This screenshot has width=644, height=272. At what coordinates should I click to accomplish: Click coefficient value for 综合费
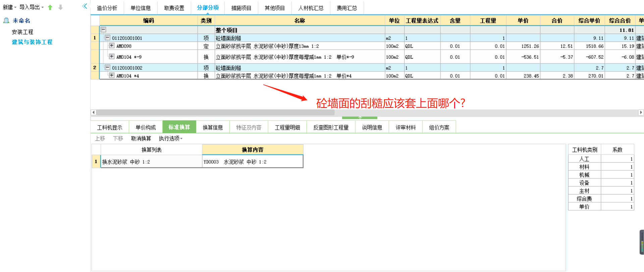[617, 199]
